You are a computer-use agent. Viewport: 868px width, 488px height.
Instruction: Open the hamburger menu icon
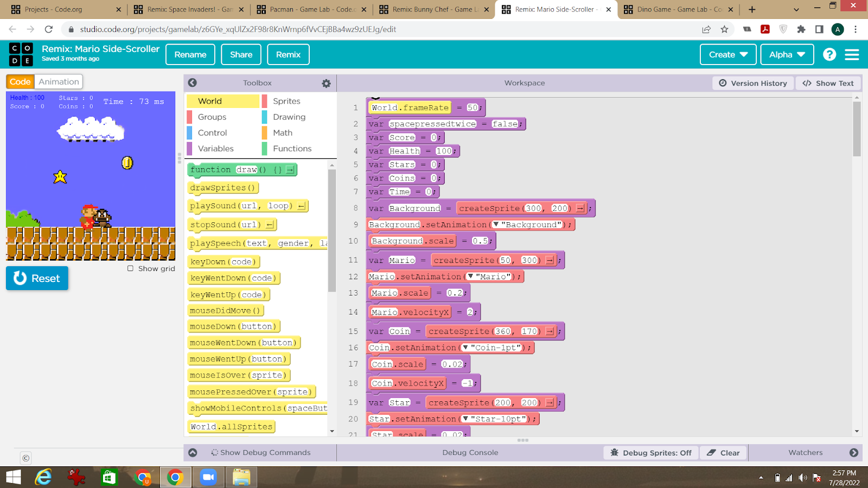852,55
